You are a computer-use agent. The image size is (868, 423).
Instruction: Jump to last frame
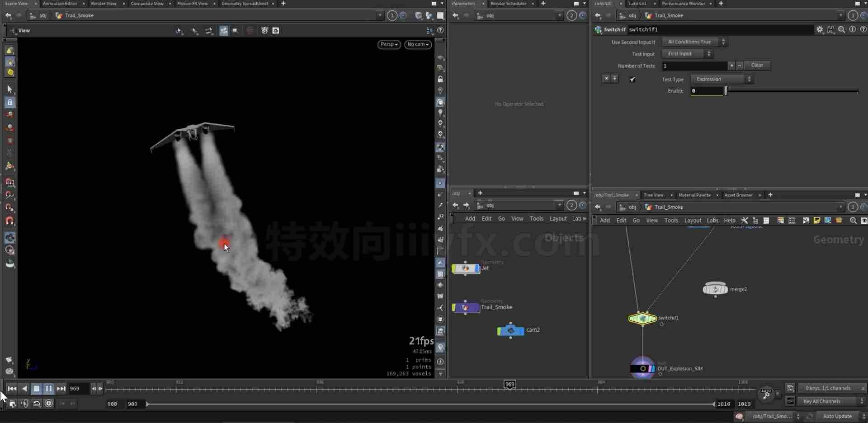[x=61, y=389]
